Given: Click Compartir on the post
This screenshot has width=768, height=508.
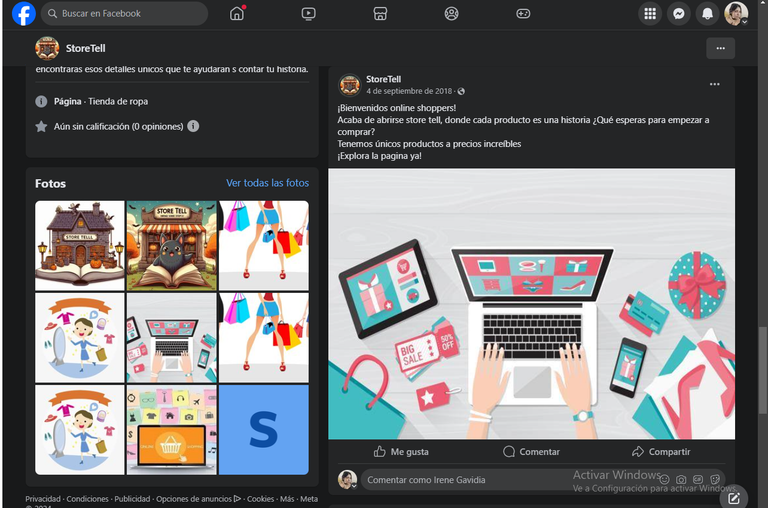Looking at the screenshot, I should coord(661,452).
